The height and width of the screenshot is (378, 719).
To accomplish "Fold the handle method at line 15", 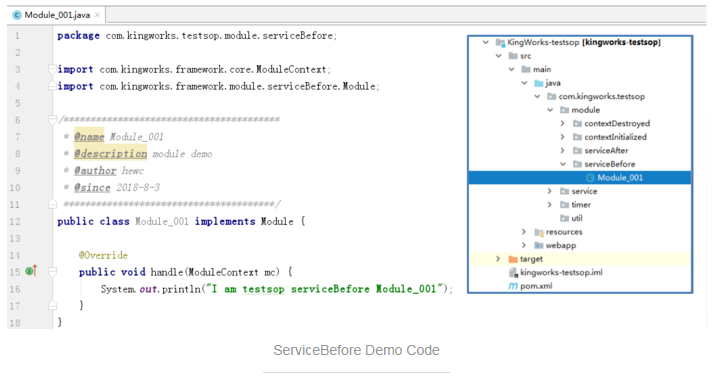I will tap(52, 272).
